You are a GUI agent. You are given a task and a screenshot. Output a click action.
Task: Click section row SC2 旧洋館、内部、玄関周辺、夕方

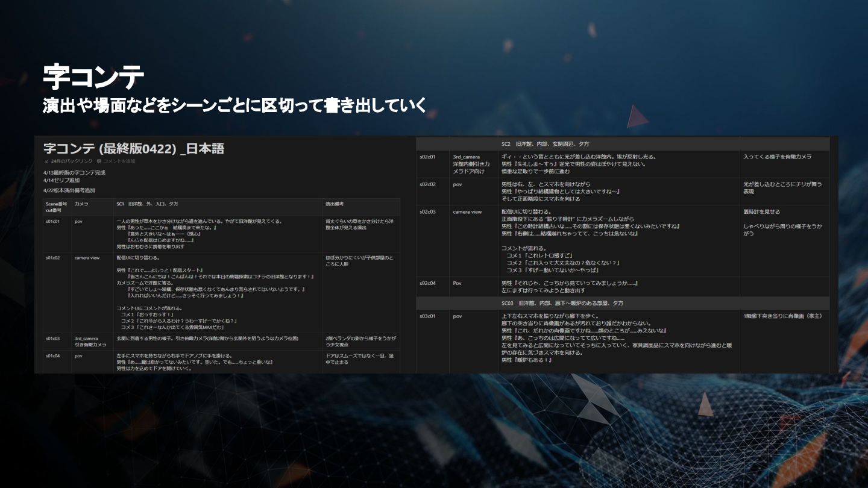(x=623, y=144)
